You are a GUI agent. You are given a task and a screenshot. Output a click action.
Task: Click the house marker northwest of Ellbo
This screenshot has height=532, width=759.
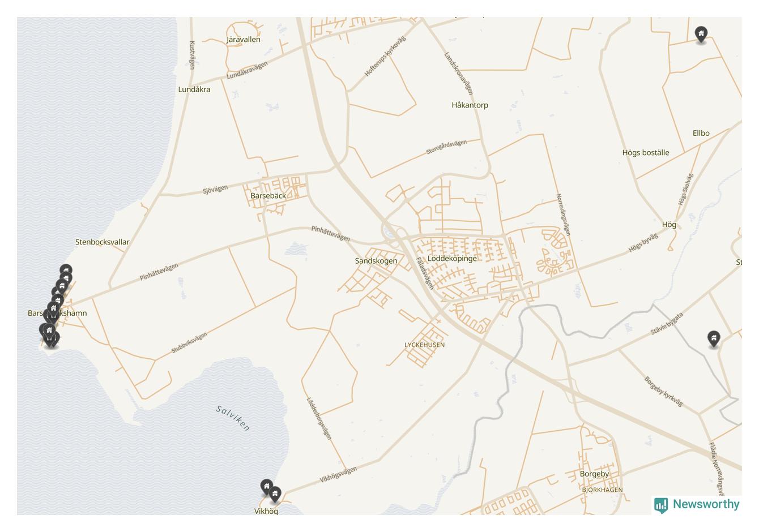click(x=701, y=34)
